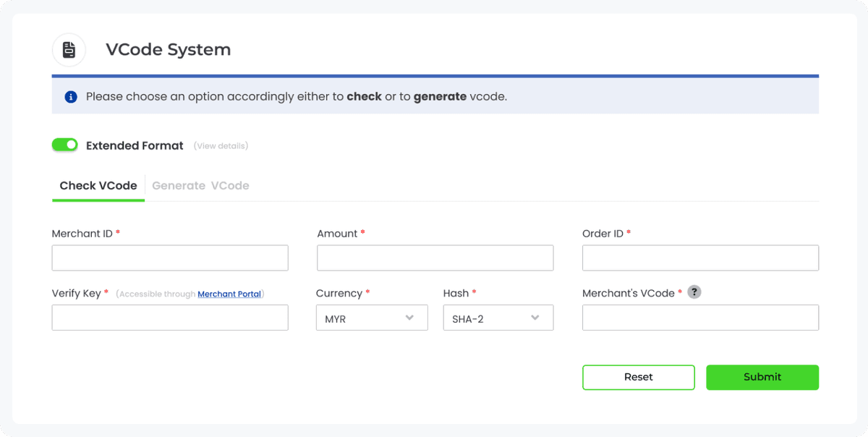Click the info icon in the notice banner
This screenshot has width=868, height=437.
71,96
